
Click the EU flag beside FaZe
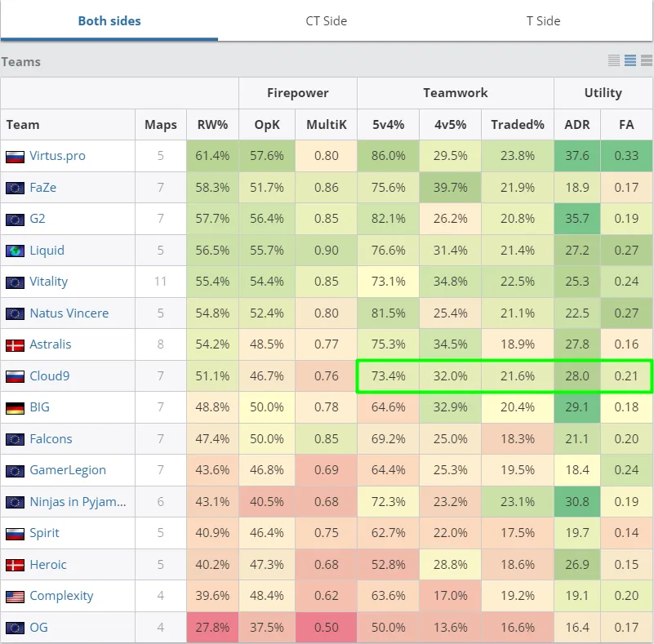15,189
